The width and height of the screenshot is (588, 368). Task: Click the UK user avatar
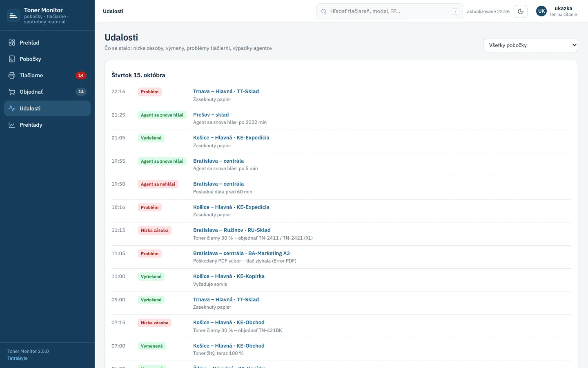541,11
